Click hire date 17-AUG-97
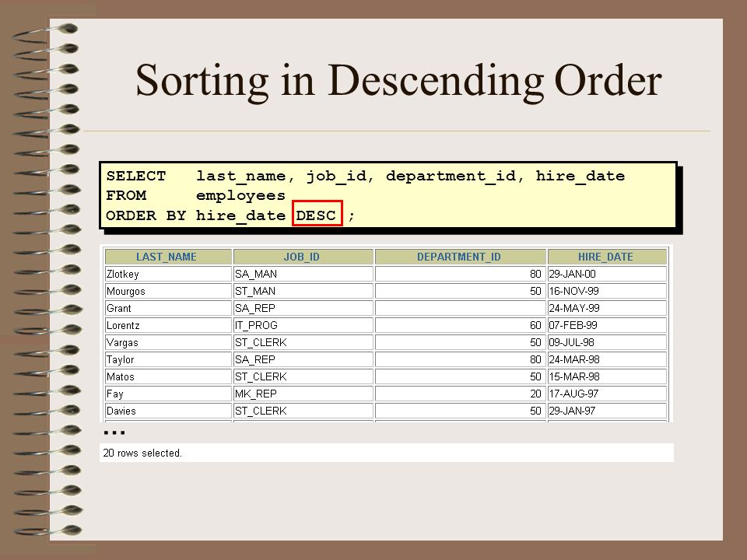 tap(607, 394)
